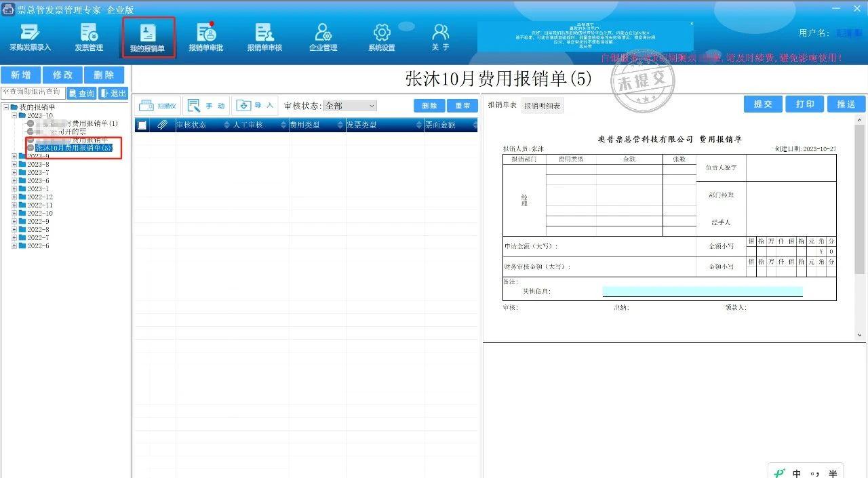Select 我的报销单 toolbar icon
The height and width of the screenshot is (478, 868).
pos(148,38)
